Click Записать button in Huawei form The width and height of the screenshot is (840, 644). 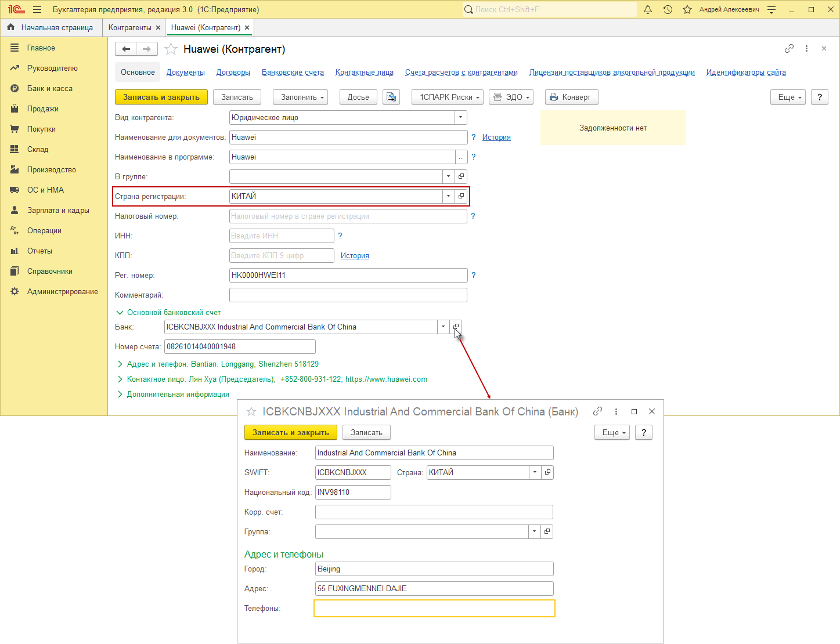237,97
